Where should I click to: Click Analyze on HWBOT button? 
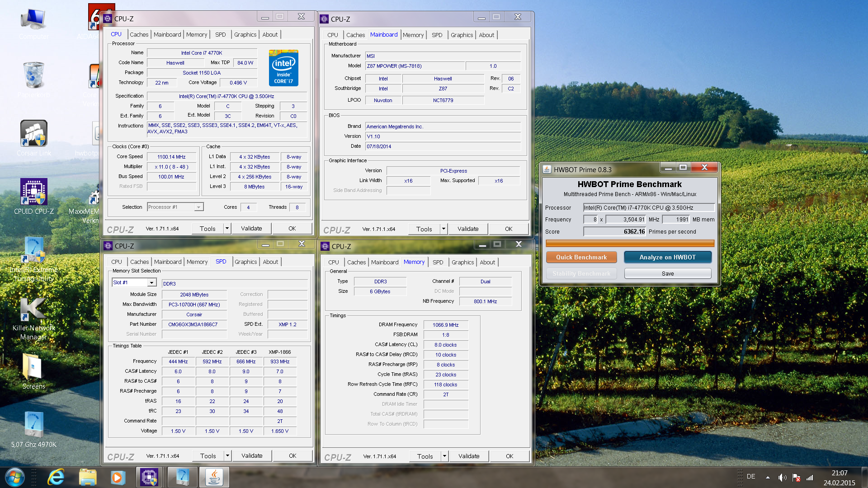click(667, 257)
